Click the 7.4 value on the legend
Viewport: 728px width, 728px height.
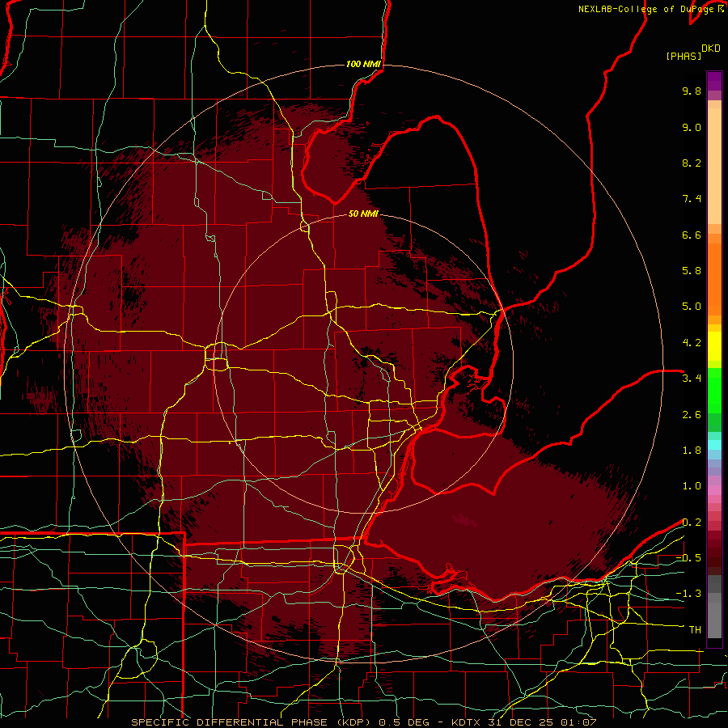click(692, 199)
